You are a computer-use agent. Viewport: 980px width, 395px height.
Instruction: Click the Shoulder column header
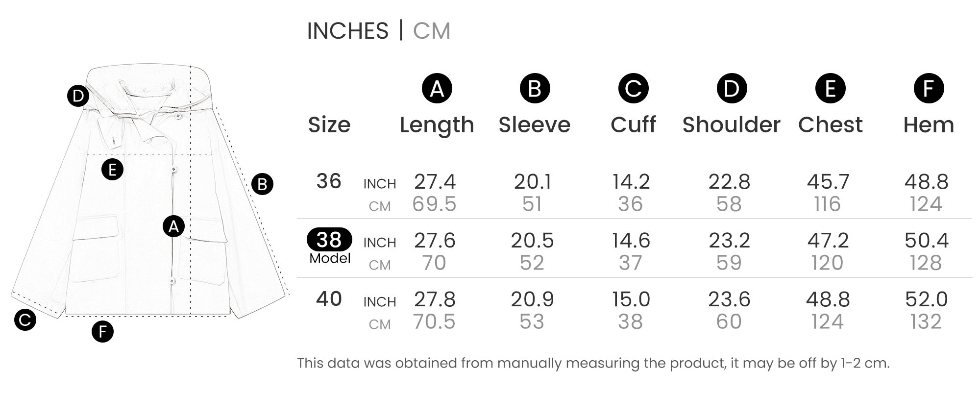pyautogui.click(x=732, y=125)
